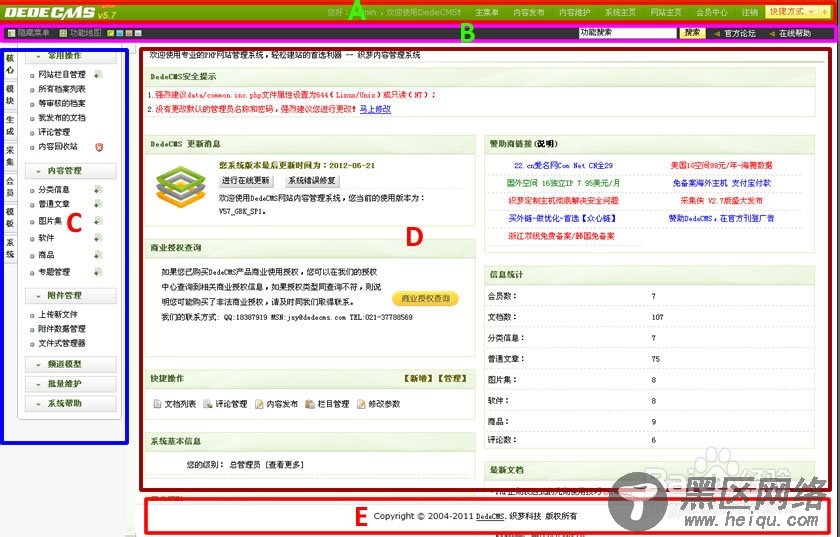The height and width of the screenshot is (537, 840).
Task: Switch to the 采集 side tab
Action: point(10,155)
